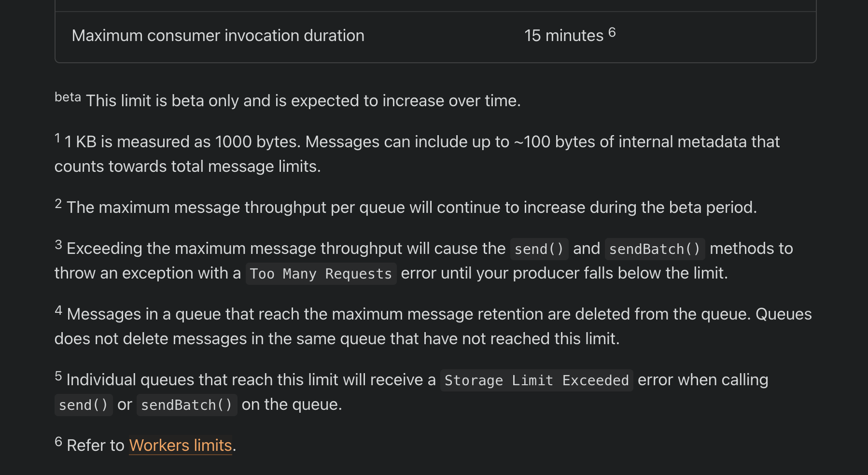Click send() code before "and sendBatch()"
The height and width of the screenshot is (475, 868).
(539, 249)
